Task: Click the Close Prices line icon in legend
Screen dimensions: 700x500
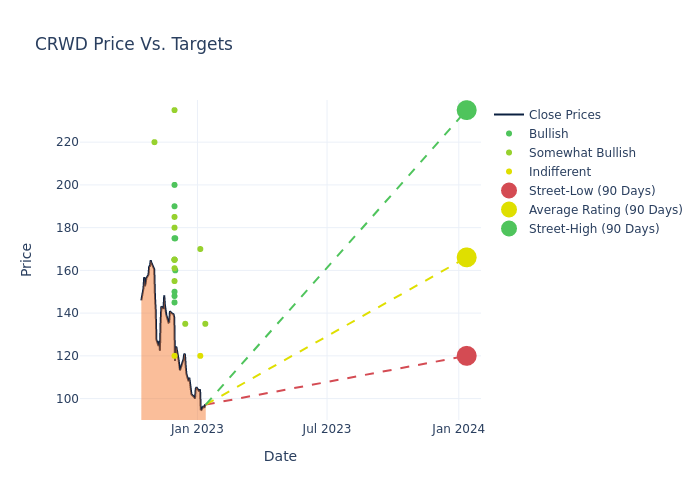Action: [x=509, y=115]
